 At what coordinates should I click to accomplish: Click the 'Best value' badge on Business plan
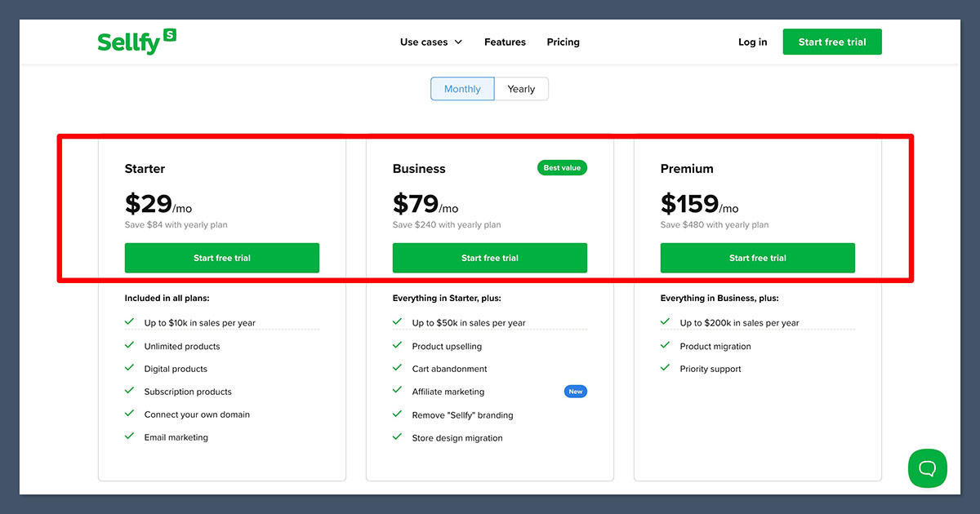(x=562, y=167)
